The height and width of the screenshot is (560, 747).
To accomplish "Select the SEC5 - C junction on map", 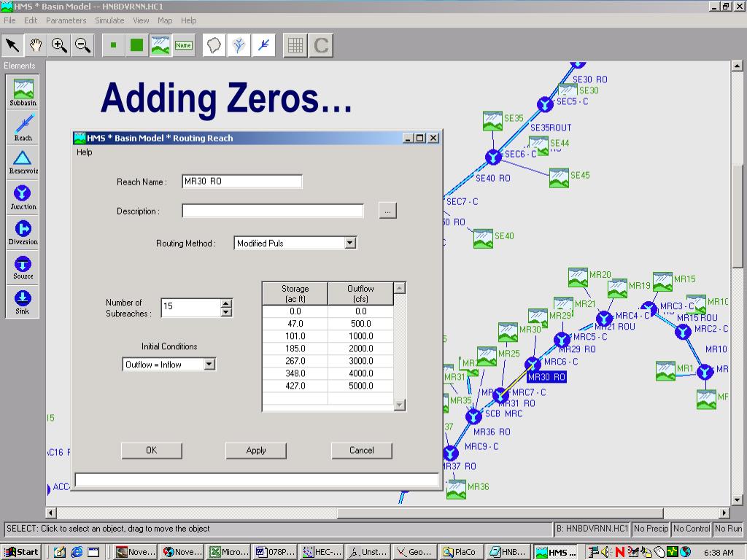I will (545, 104).
